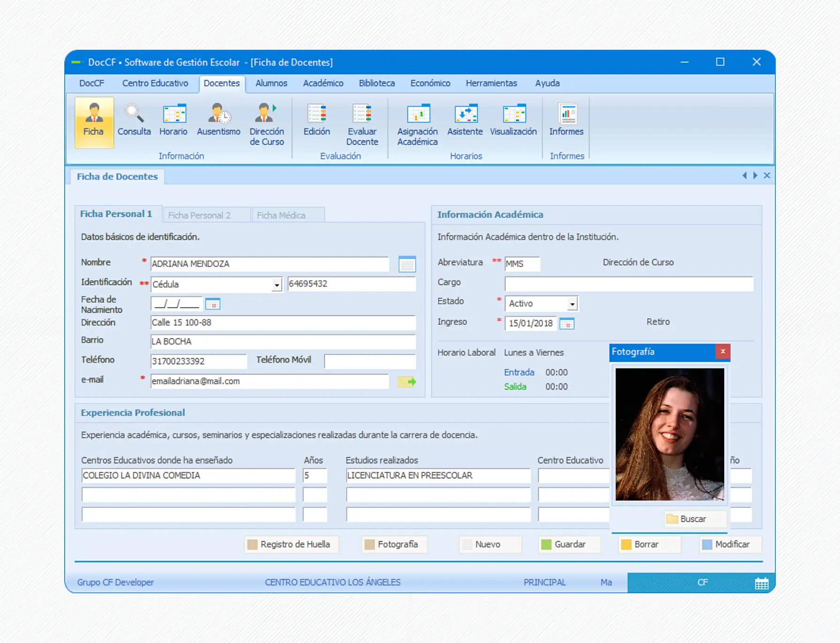Expand the Identificación type dropdown

pos(276,285)
